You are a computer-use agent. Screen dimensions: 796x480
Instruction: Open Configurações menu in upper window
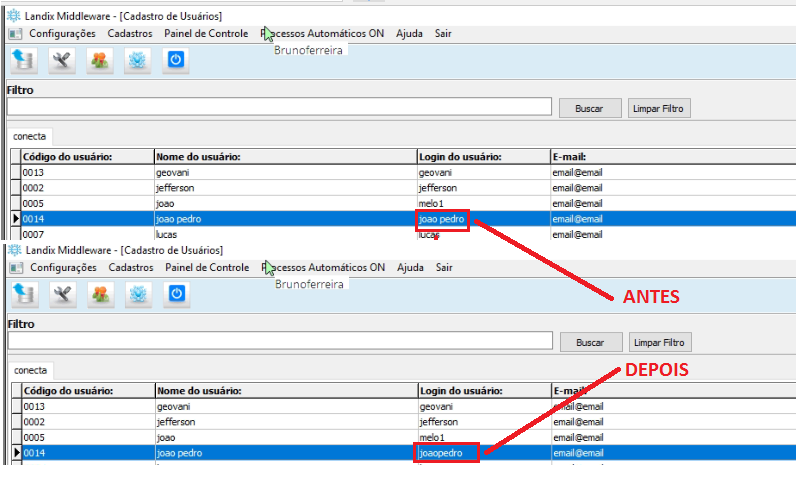[62, 33]
